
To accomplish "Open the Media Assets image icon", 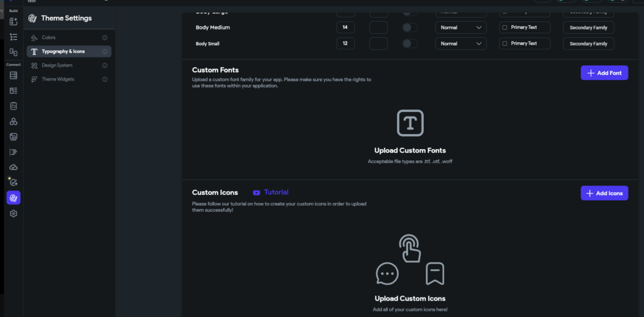I will point(13,136).
